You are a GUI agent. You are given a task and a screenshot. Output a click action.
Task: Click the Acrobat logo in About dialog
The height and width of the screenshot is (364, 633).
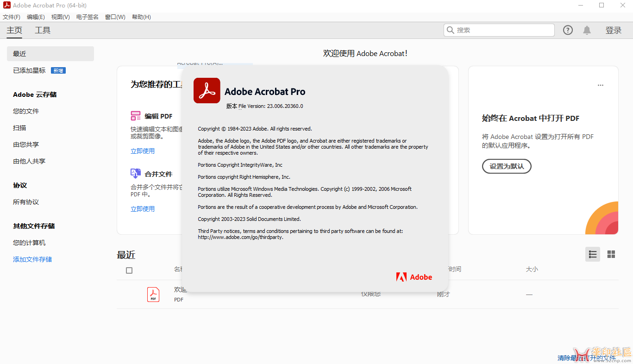click(x=207, y=91)
